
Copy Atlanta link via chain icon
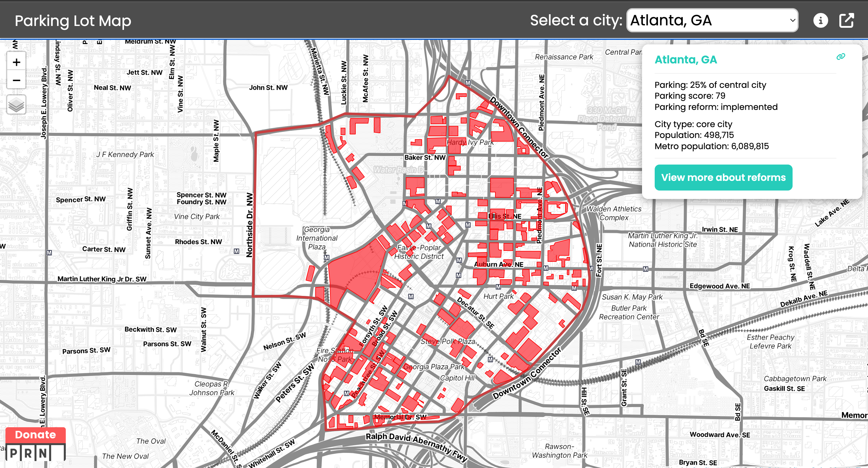pyautogui.click(x=841, y=57)
